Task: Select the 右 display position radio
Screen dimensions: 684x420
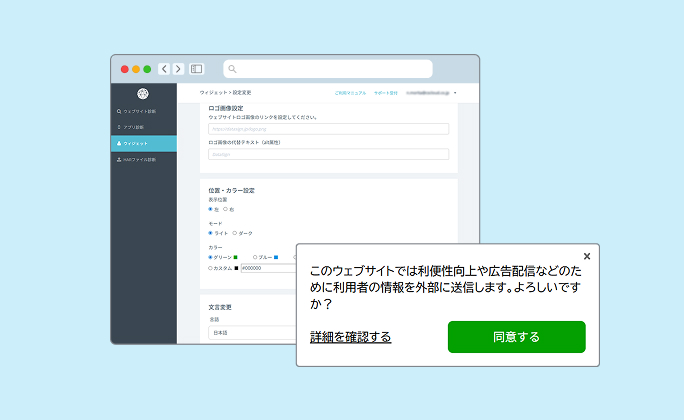Action: click(226, 209)
